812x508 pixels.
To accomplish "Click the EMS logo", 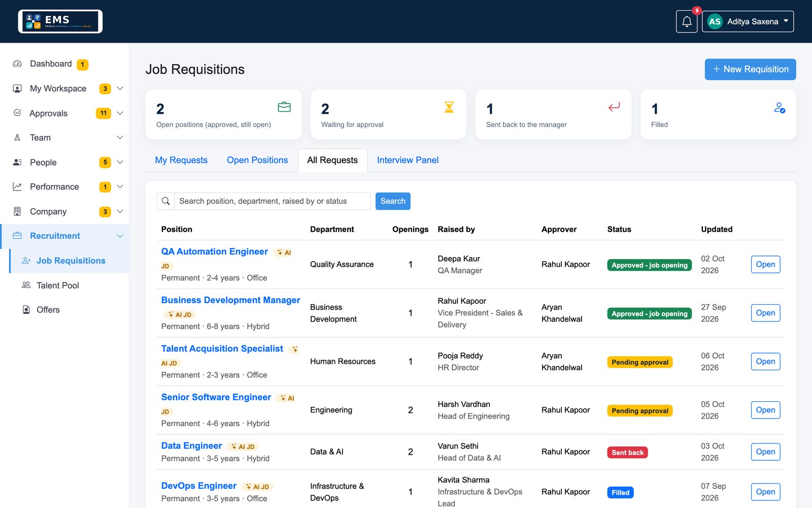I will coord(60,21).
